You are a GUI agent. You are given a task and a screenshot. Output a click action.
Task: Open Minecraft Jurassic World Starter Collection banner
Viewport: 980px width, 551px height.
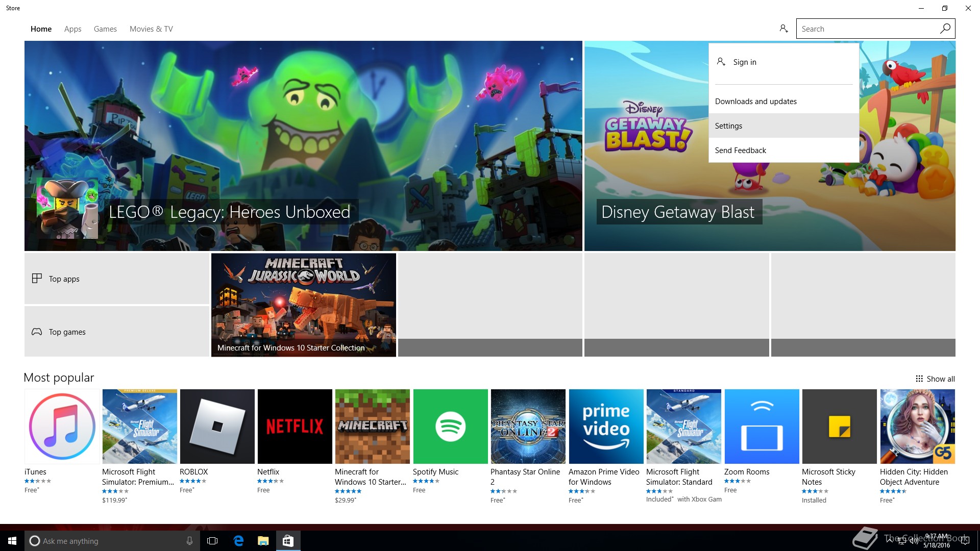point(304,305)
